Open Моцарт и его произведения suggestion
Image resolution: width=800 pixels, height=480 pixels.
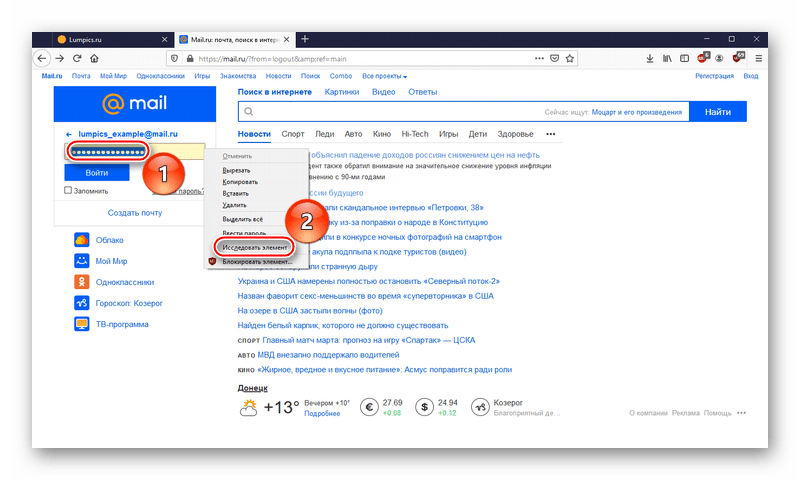point(636,112)
